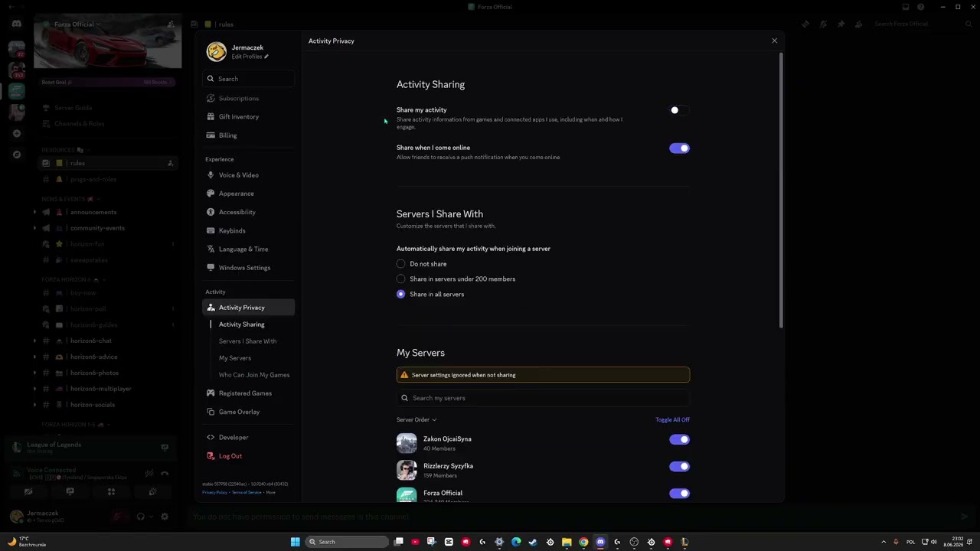The height and width of the screenshot is (551, 980).
Task: Click the User Settings gear behind dialog
Action: [x=164, y=517]
